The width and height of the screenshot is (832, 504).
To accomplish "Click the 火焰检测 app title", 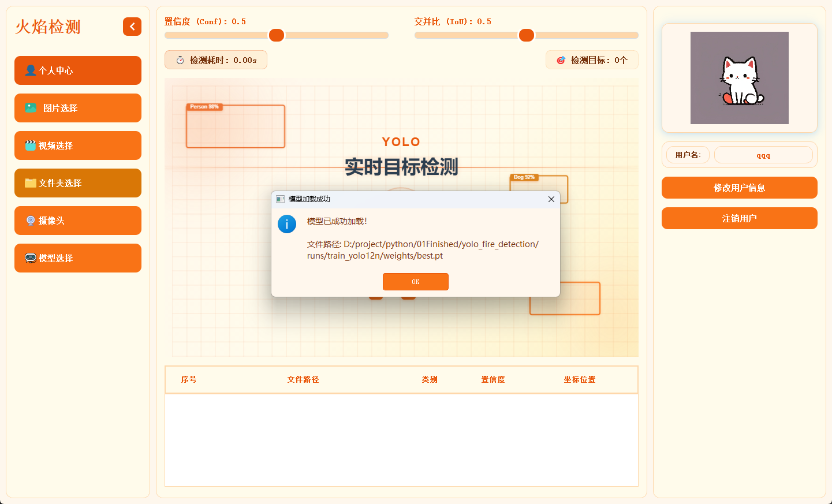I will (x=48, y=27).
